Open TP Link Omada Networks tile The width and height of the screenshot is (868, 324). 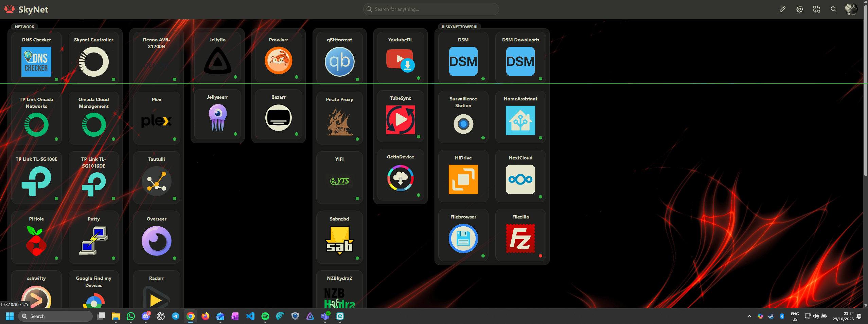tap(36, 118)
